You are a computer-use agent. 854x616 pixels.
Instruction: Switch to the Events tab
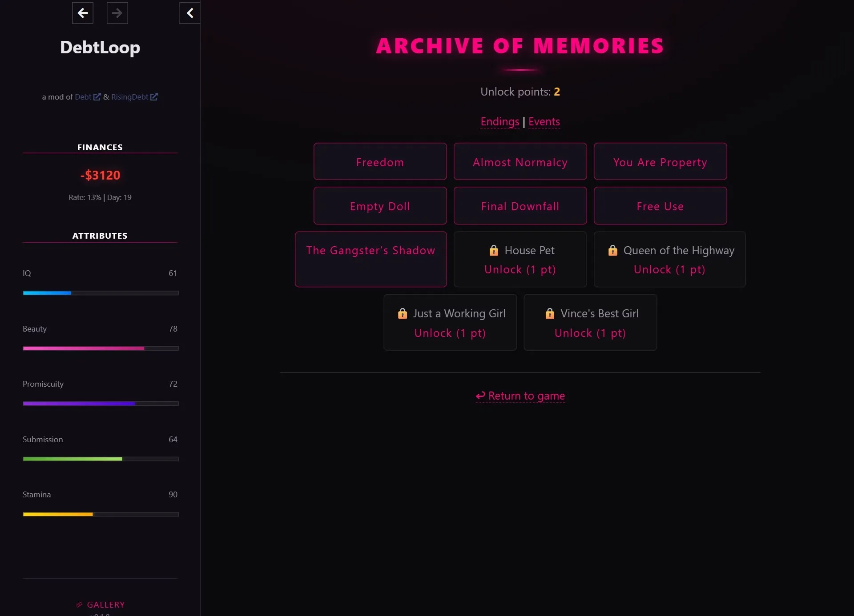(x=544, y=122)
